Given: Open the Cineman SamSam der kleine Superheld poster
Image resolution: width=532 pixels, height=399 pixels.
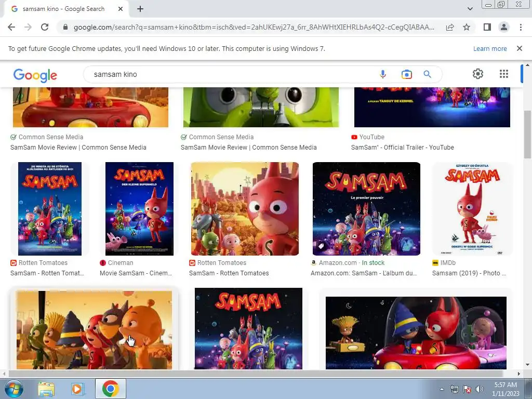Looking at the screenshot, I should [139, 209].
